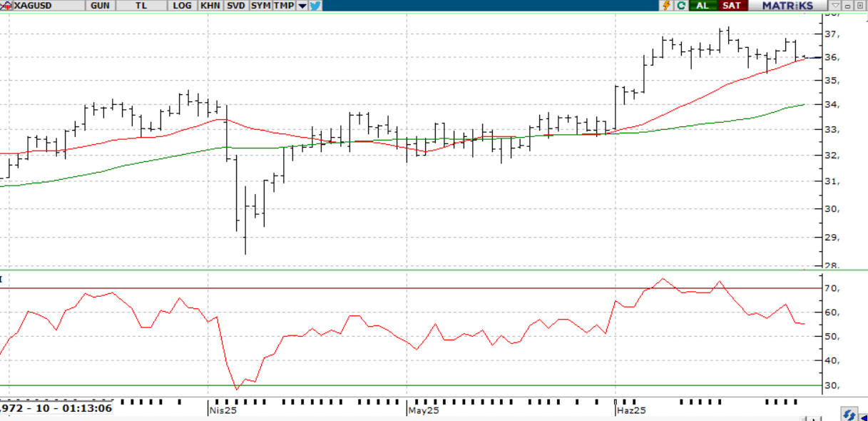This screenshot has width=868, height=421.
Task: Click the Haz25 date label
Action: (631, 411)
